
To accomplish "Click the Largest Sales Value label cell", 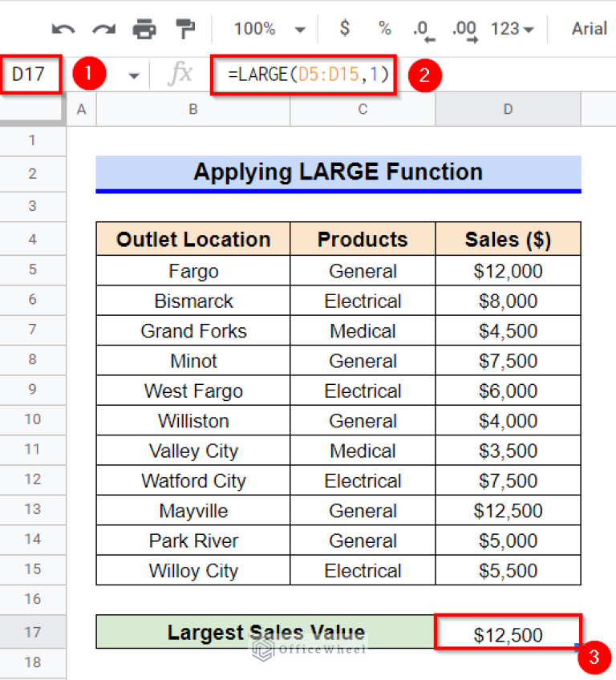I will click(265, 633).
